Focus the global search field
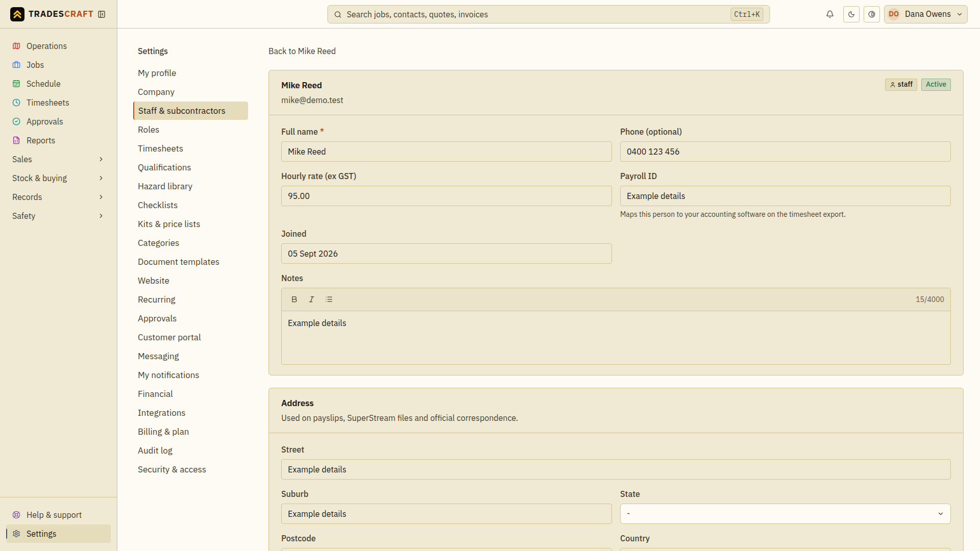The width and height of the screenshot is (980, 551). pos(548,14)
